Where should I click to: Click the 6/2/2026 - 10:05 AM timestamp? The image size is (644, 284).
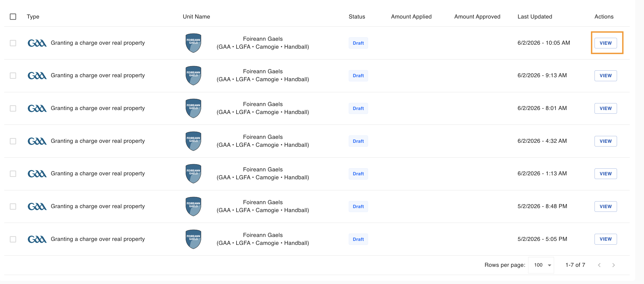[544, 43]
